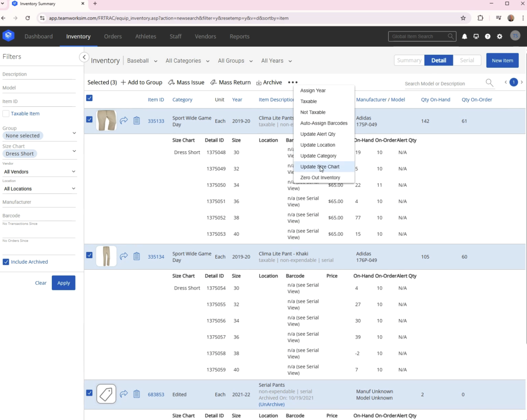Click the UnArchive link on Serial Pants

pos(272,404)
